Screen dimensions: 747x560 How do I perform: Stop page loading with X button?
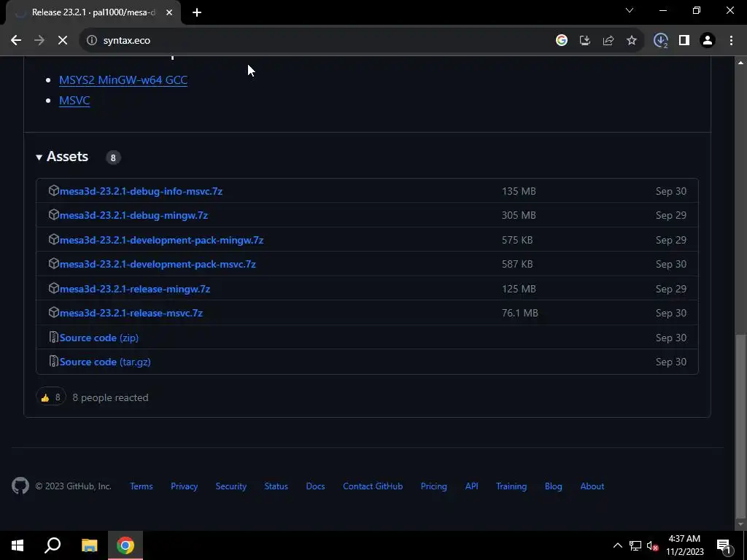(x=63, y=41)
